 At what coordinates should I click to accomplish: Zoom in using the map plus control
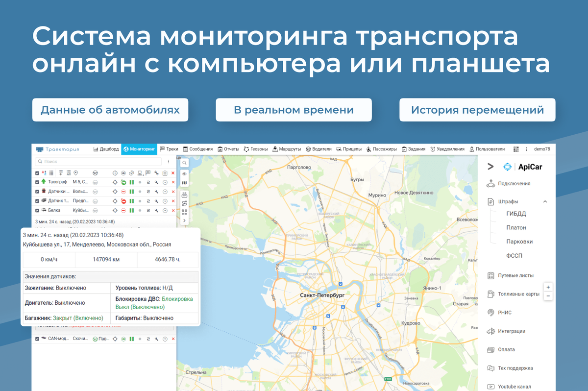pos(548,287)
